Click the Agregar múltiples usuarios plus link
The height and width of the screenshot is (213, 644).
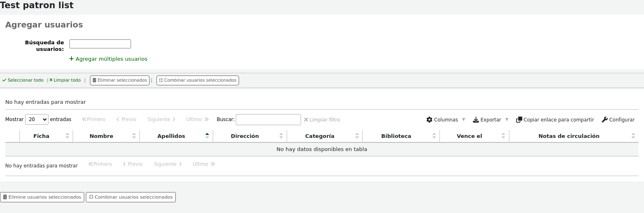(108, 59)
